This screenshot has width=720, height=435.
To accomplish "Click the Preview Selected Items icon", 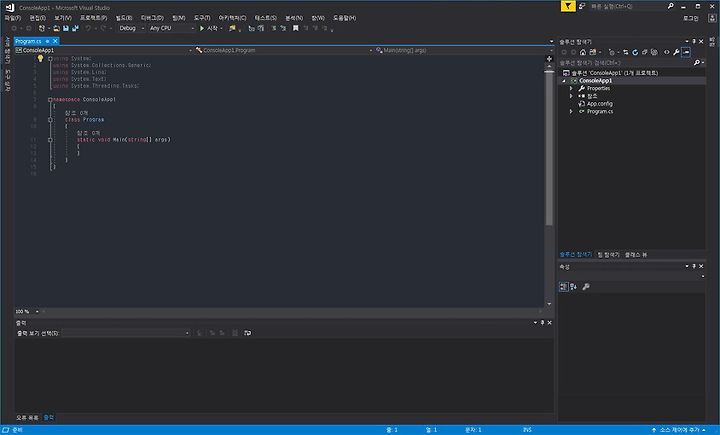I will click(686, 52).
